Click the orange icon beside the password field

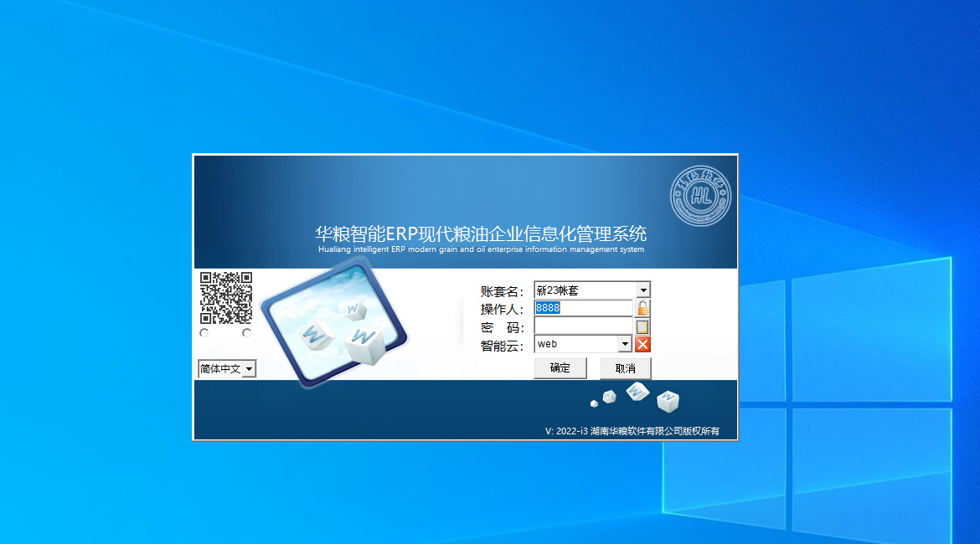tap(641, 326)
